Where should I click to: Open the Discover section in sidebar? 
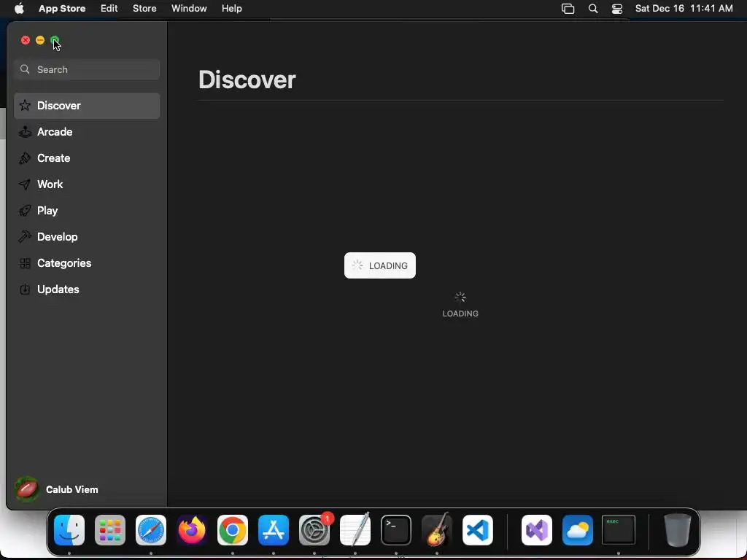pyautogui.click(x=87, y=106)
